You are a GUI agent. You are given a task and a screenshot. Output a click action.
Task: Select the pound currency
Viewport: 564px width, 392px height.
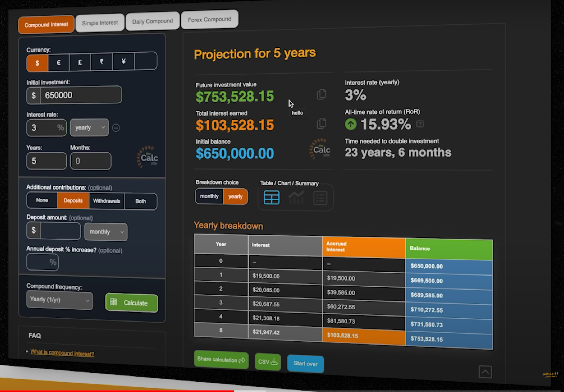[80, 62]
